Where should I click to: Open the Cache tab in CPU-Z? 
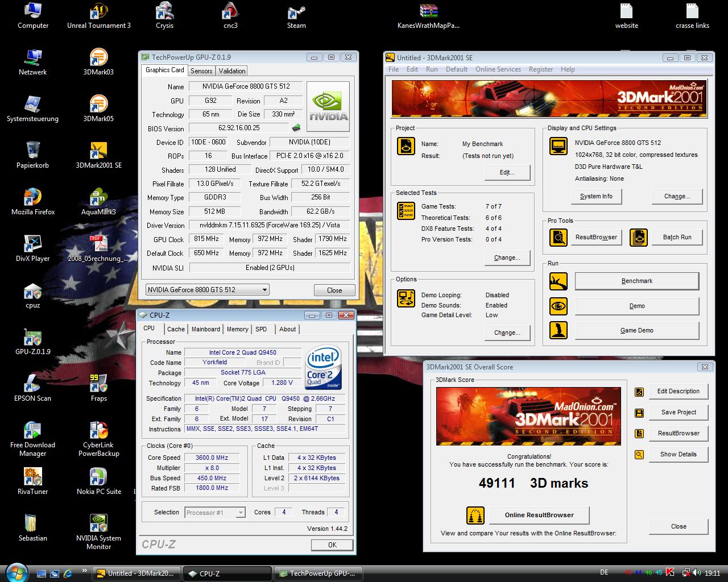176,329
